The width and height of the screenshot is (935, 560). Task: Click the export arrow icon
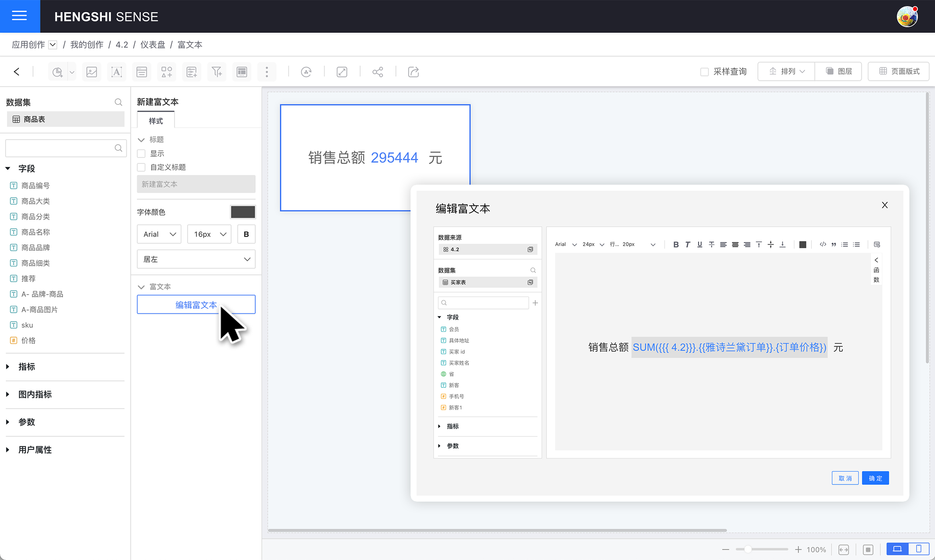[413, 72]
